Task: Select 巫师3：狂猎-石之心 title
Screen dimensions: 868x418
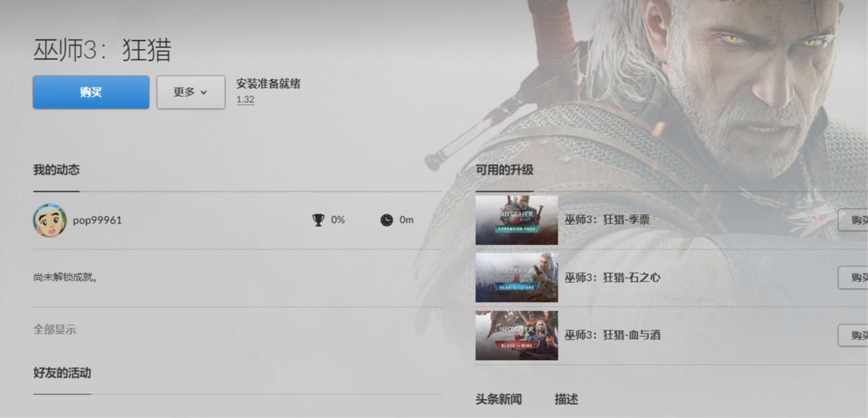Action: point(613,278)
